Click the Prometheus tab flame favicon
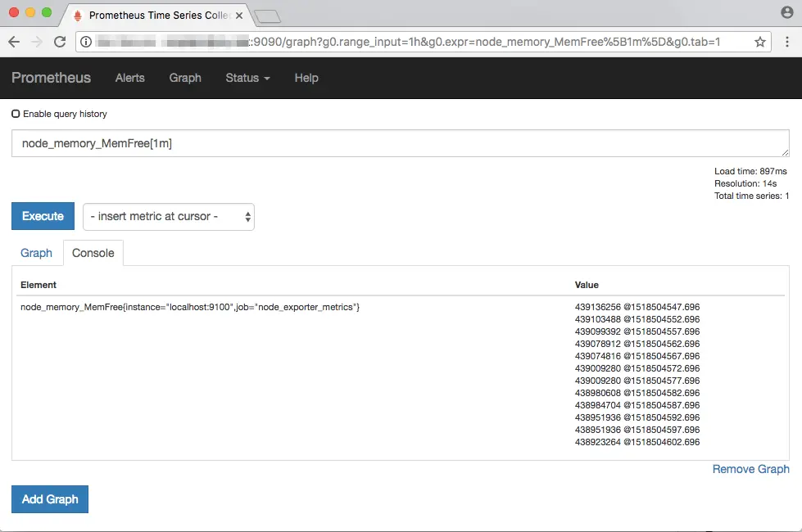Image resolution: width=802 pixels, height=532 pixels. point(78,16)
